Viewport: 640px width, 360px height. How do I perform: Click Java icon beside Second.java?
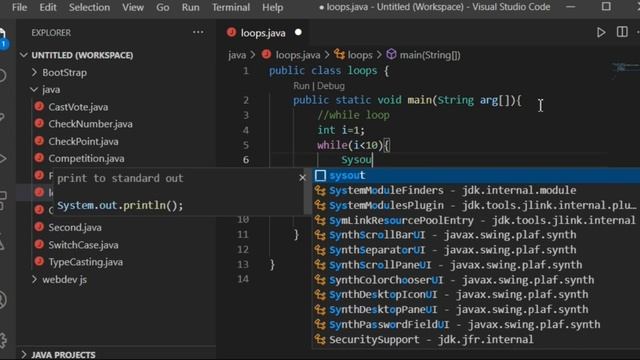tap(39, 227)
